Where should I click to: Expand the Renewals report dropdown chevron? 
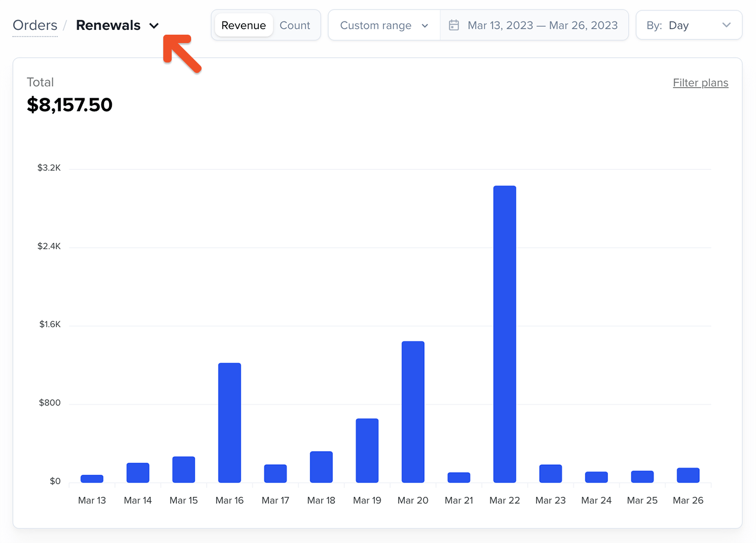154,26
